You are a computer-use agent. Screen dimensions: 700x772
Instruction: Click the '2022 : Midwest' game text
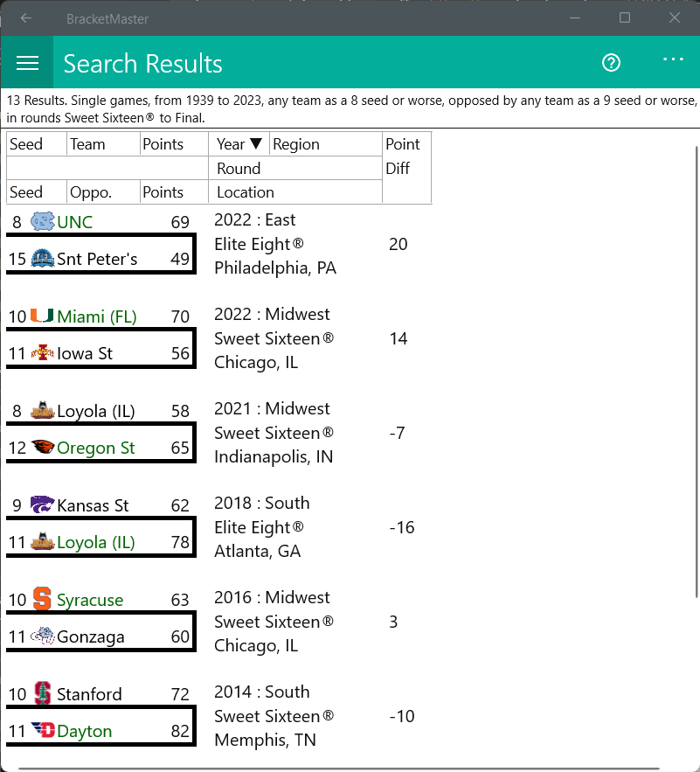tap(272, 314)
